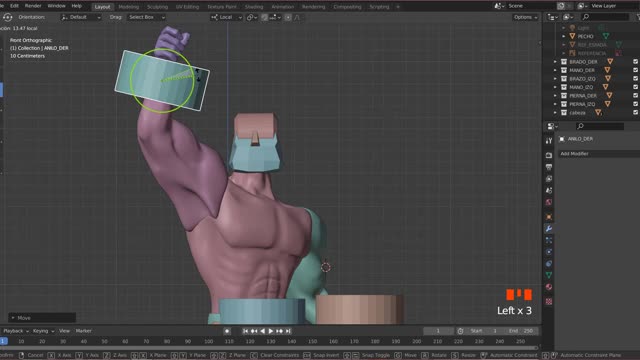Click the mesh data icon next to PECHO
Viewport: 640px width, 360px height.
606,36
